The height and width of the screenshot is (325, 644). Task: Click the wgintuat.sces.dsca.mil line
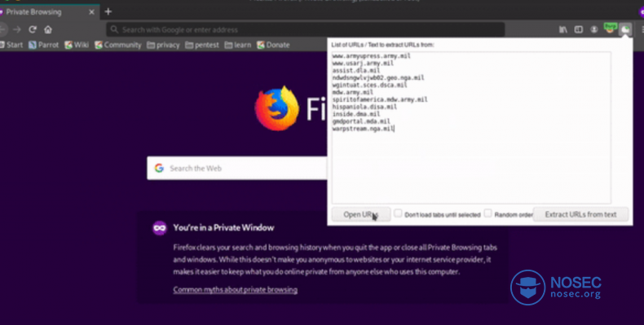click(x=369, y=86)
